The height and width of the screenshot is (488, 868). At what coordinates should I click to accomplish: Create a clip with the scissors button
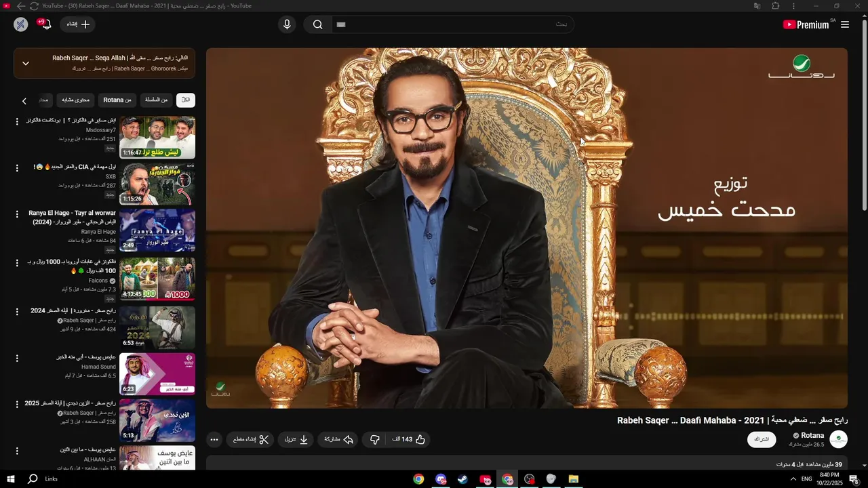click(x=251, y=440)
